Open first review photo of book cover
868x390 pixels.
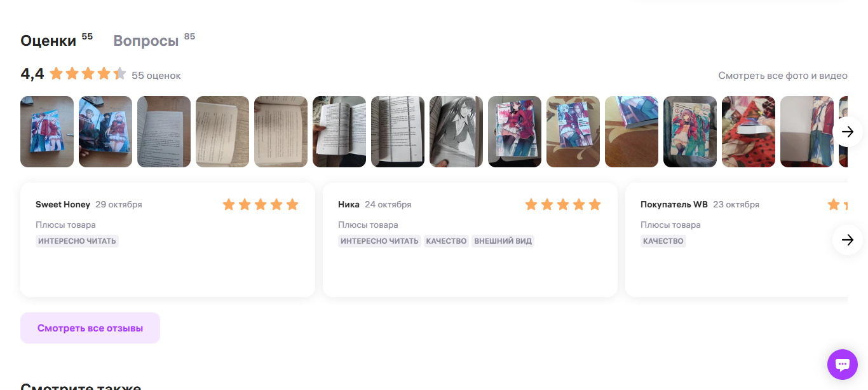click(x=47, y=132)
